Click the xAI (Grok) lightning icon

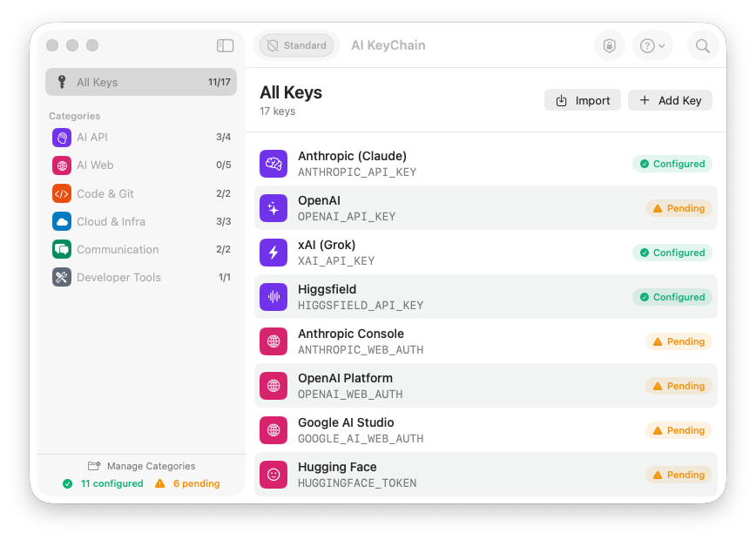point(273,253)
